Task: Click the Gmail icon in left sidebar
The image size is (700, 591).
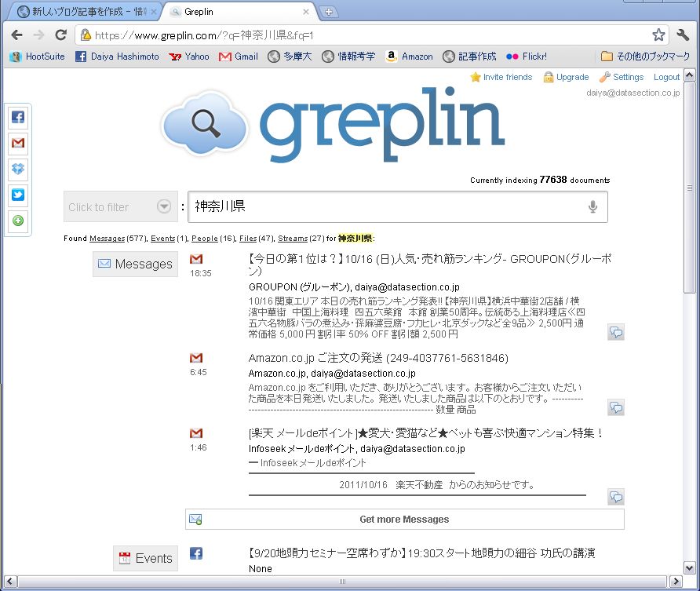Action: [18, 143]
